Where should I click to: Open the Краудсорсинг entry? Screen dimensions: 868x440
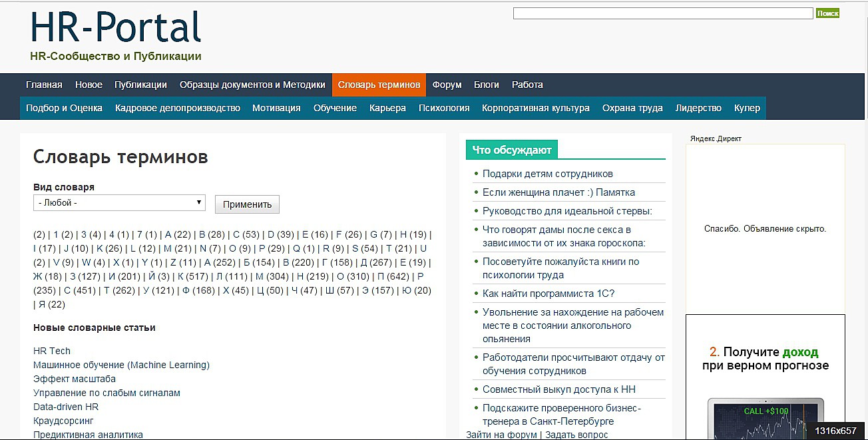[x=64, y=421]
